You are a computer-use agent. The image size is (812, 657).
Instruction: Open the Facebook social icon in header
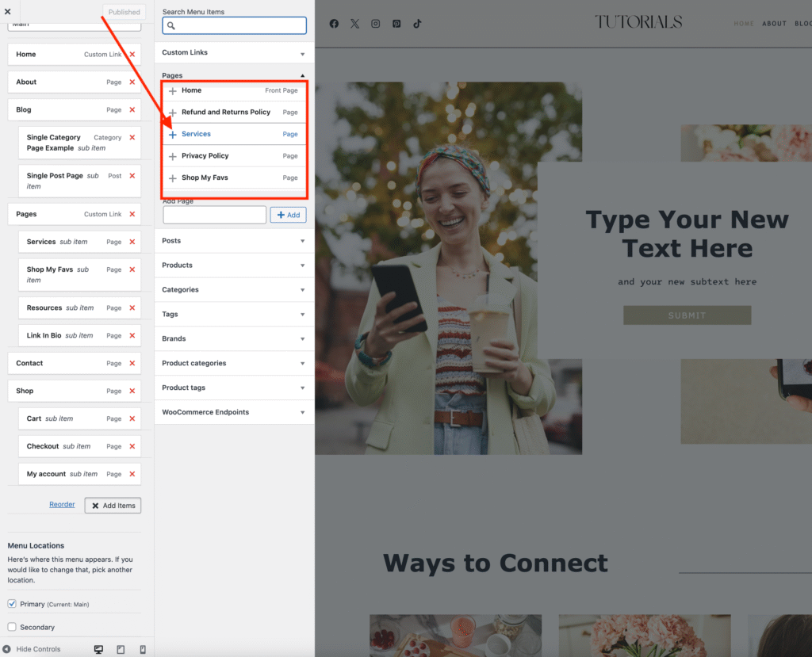pos(334,24)
